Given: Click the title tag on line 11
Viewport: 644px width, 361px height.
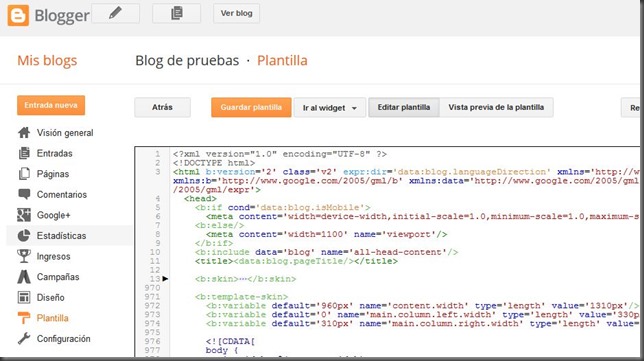Looking at the screenshot, I should tap(296, 261).
